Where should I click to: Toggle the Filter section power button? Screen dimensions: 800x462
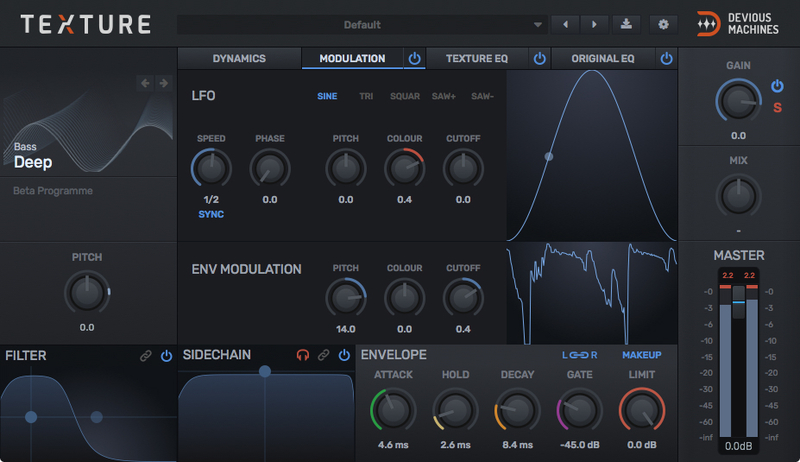[x=166, y=355]
